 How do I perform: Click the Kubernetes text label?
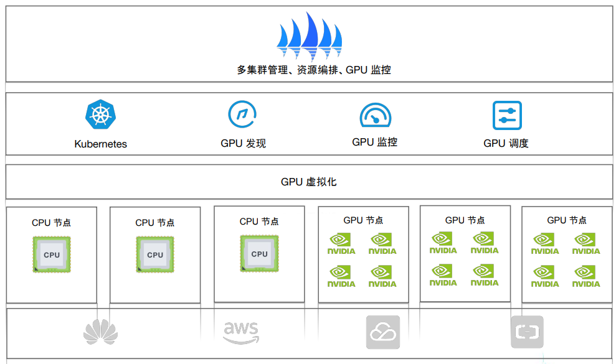pyautogui.click(x=100, y=144)
